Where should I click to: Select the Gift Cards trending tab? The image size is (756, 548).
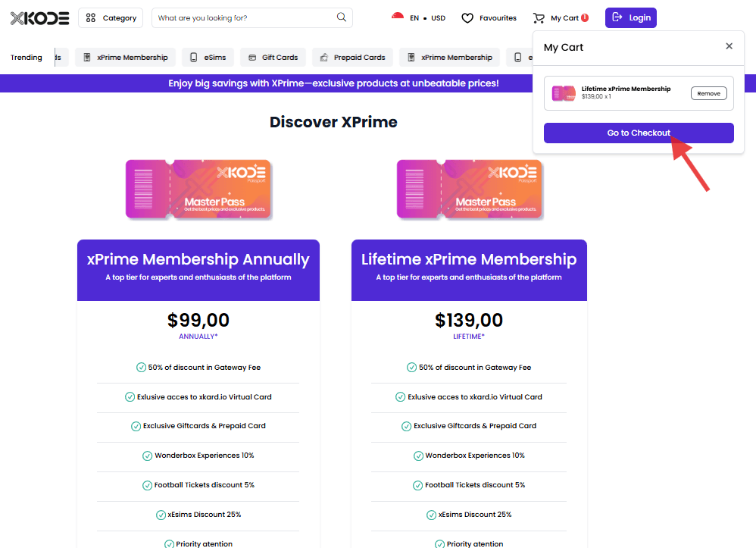click(x=273, y=58)
